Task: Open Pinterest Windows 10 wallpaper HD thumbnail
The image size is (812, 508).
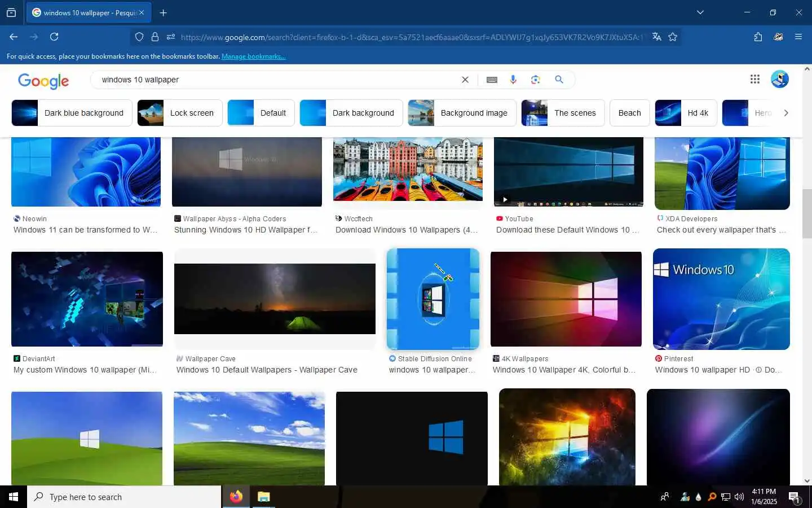Action: (721, 299)
